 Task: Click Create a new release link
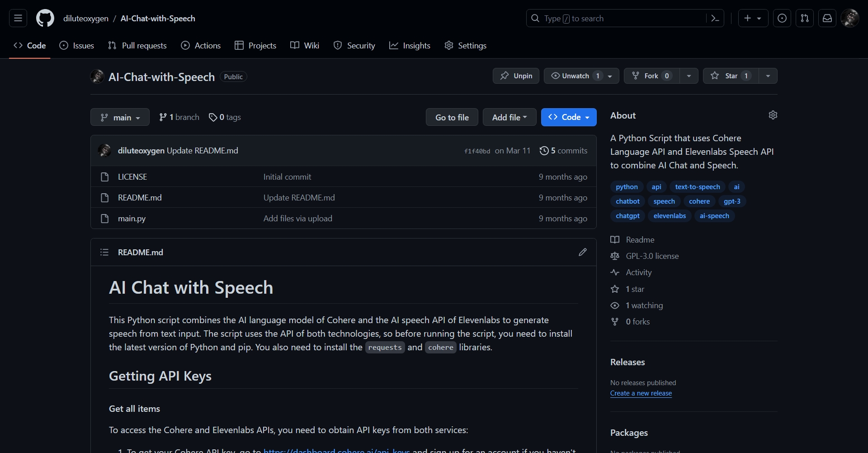[x=641, y=393]
